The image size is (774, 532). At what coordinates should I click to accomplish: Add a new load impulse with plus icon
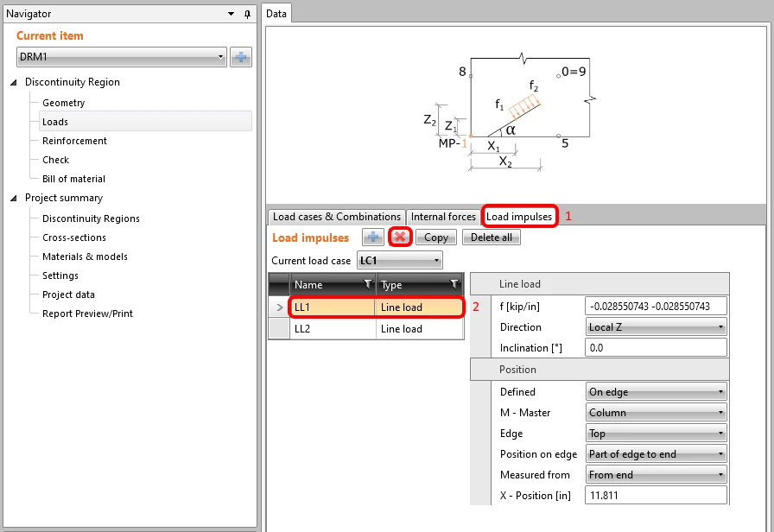[373, 237]
